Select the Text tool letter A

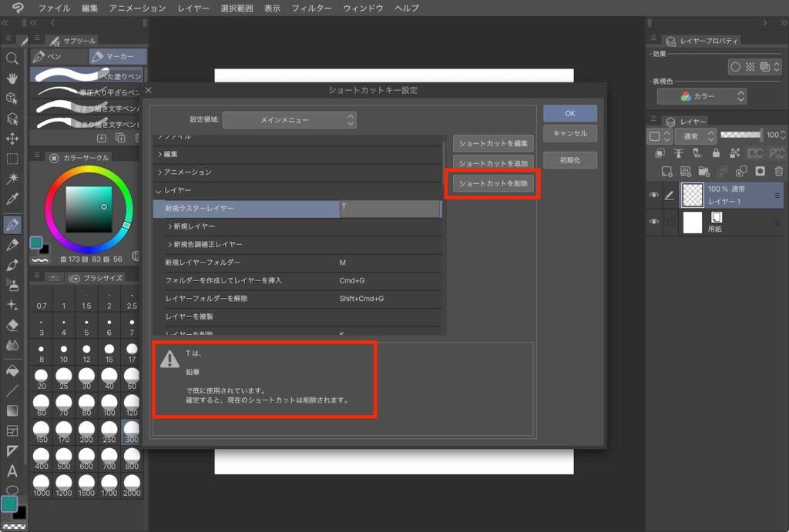click(x=12, y=471)
